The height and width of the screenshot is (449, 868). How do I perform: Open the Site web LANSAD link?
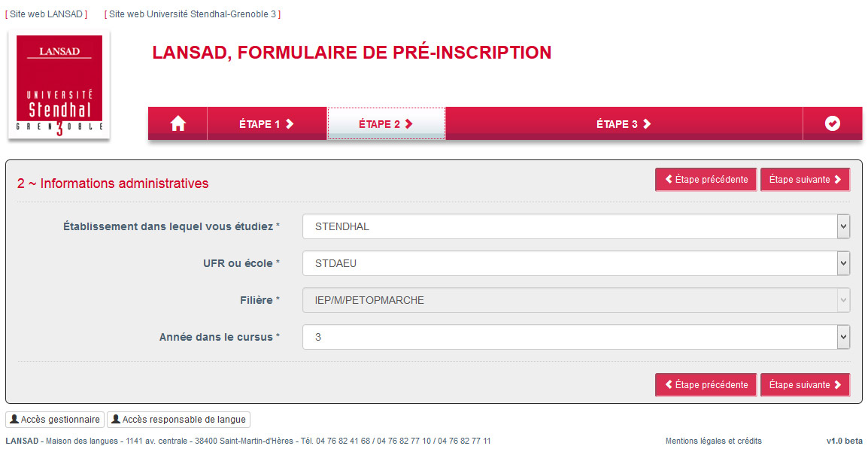(47, 14)
